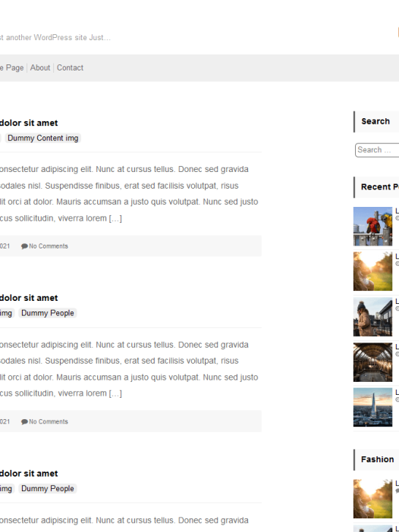Screen dimensions: 399x532
Task: Click the Dummy Content img tag in the first post
Action: coord(42,138)
